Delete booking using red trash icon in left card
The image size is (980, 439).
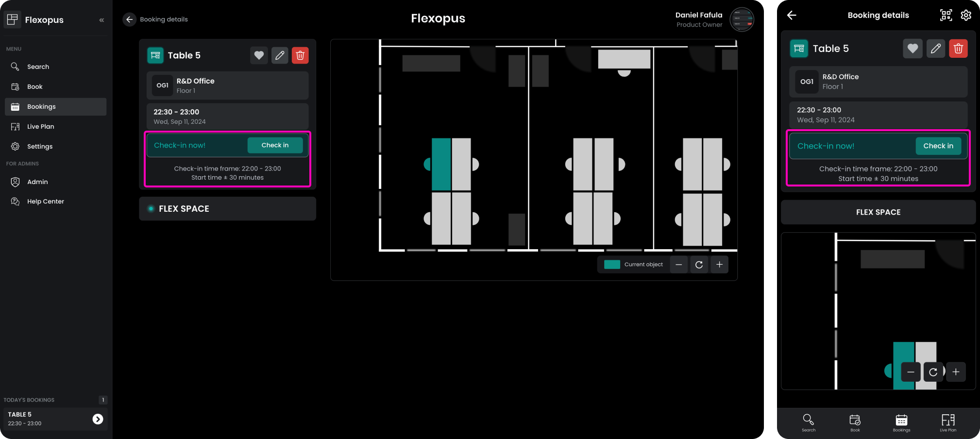[300, 55]
